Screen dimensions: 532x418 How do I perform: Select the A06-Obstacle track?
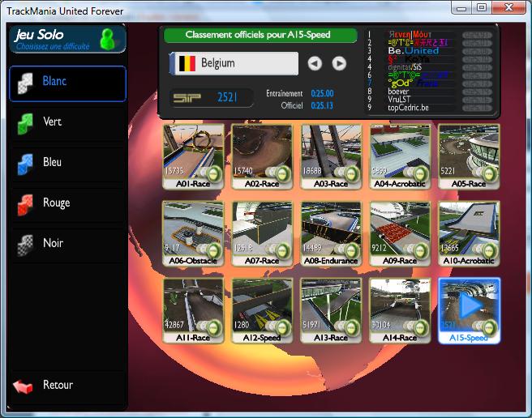click(193, 233)
